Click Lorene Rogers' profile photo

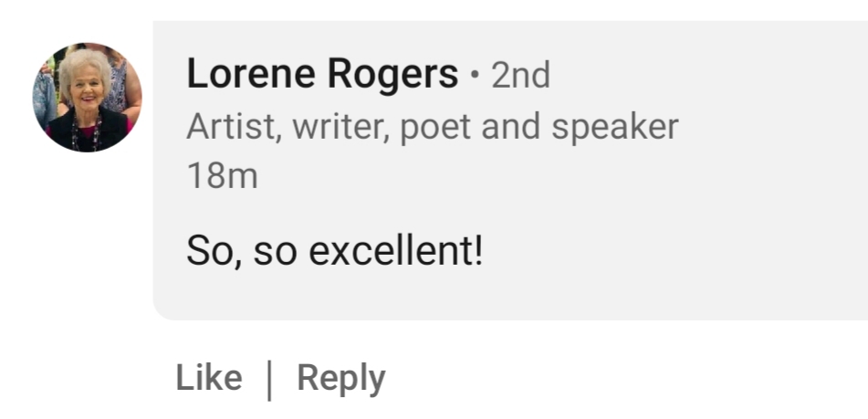click(x=88, y=97)
